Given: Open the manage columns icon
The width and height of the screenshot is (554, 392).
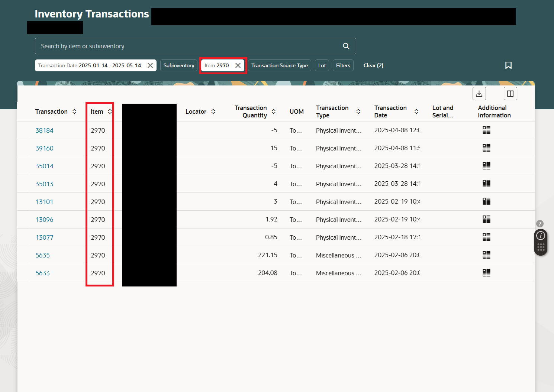Looking at the screenshot, I should coord(510,93).
